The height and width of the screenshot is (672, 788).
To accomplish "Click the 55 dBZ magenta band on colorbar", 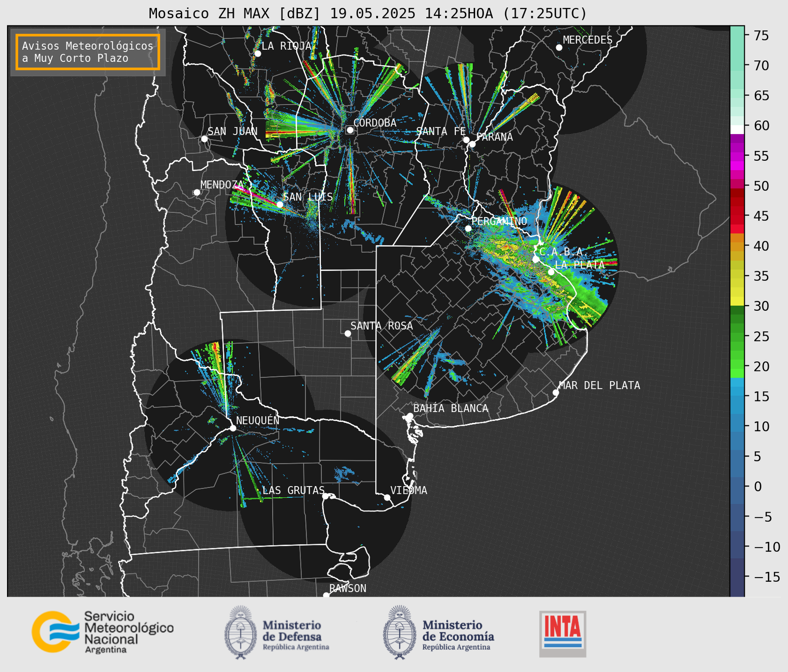I will pyautogui.click(x=737, y=156).
